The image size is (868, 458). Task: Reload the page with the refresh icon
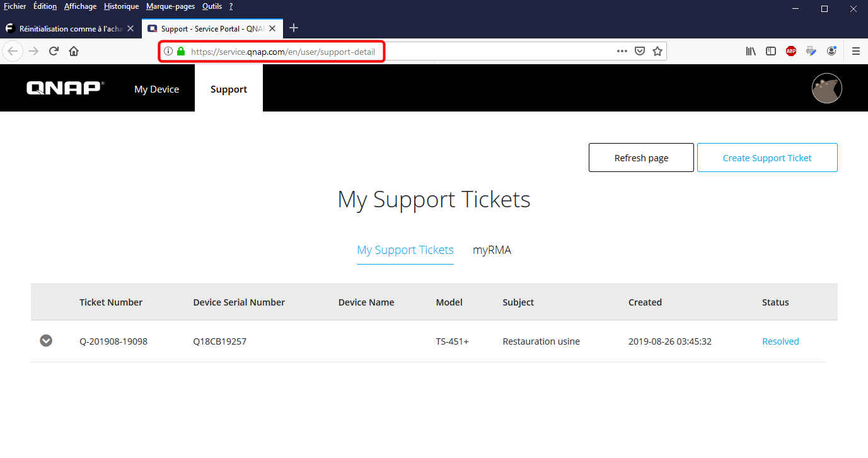pos(54,51)
